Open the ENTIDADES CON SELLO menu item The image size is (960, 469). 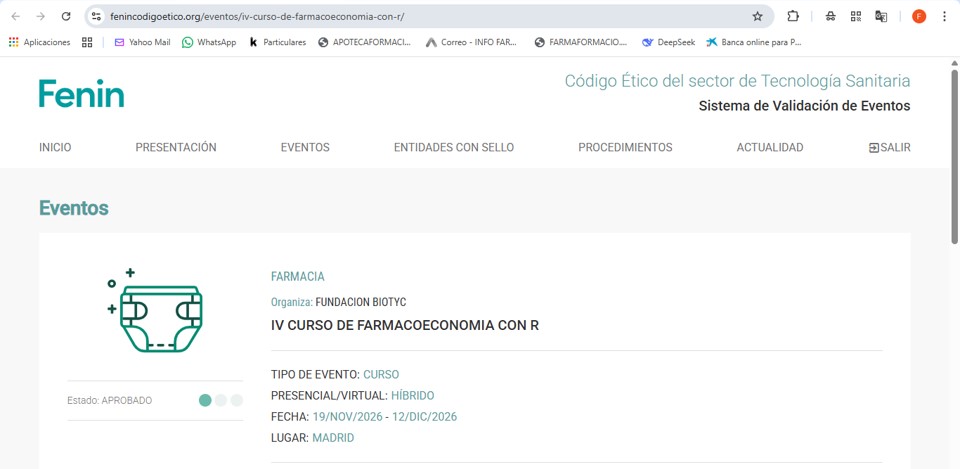tap(453, 147)
